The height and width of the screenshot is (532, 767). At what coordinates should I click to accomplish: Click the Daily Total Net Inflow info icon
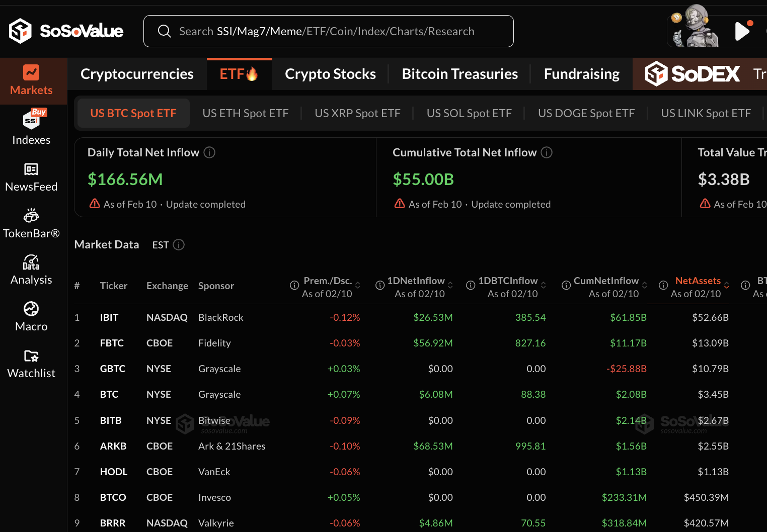(x=209, y=152)
